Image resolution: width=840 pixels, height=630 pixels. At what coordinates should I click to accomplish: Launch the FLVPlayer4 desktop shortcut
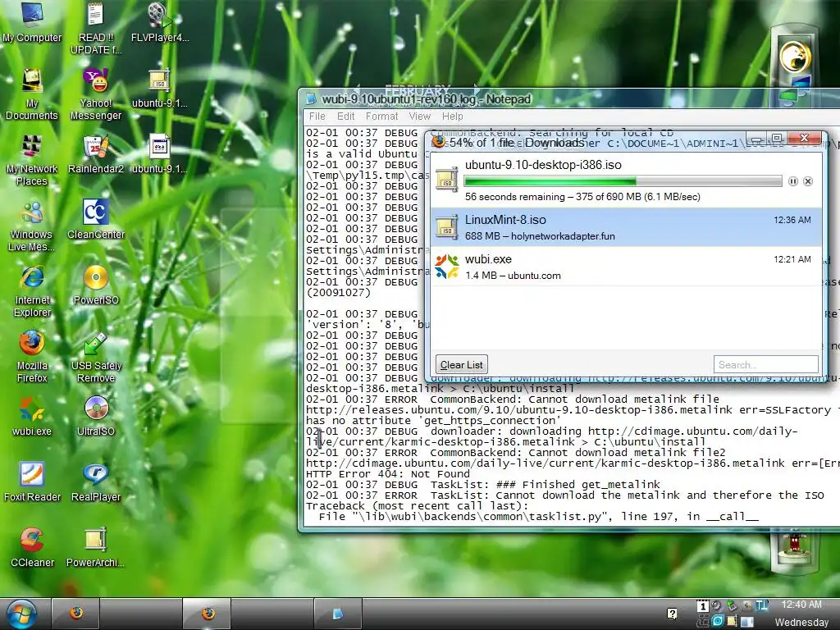(160, 22)
